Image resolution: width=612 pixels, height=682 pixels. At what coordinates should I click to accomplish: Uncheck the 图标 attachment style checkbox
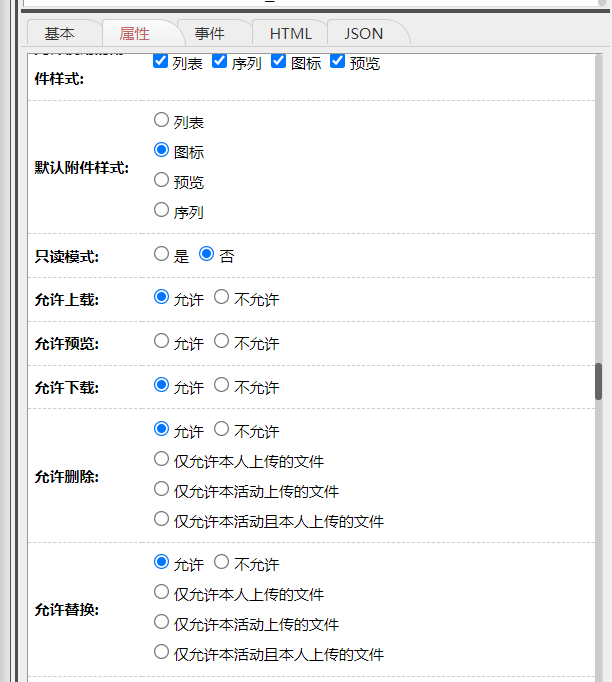point(279,62)
